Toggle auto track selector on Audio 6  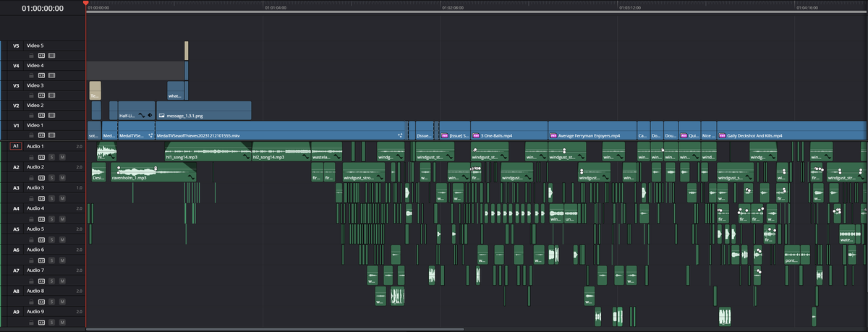click(x=42, y=260)
